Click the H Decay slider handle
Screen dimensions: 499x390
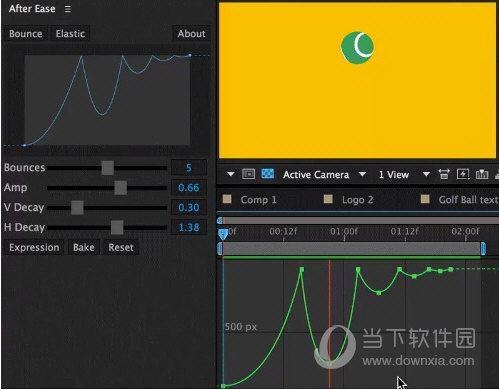(x=117, y=228)
